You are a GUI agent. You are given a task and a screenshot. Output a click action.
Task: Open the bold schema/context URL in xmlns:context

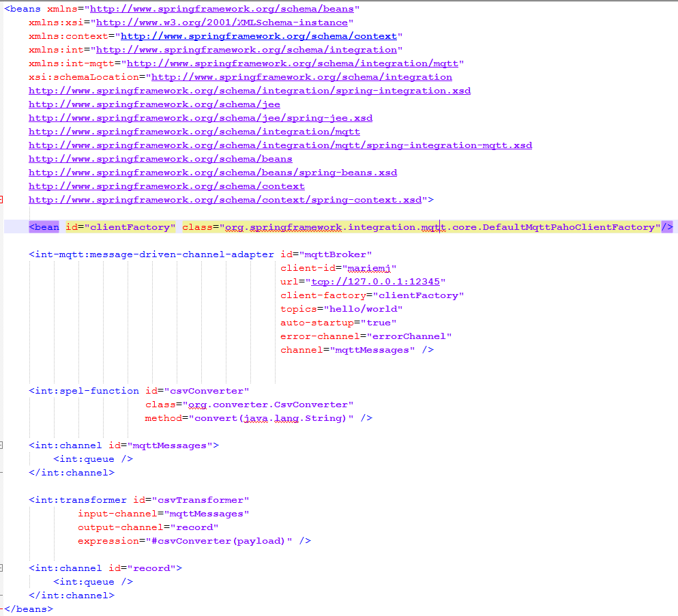pos(259,36)
